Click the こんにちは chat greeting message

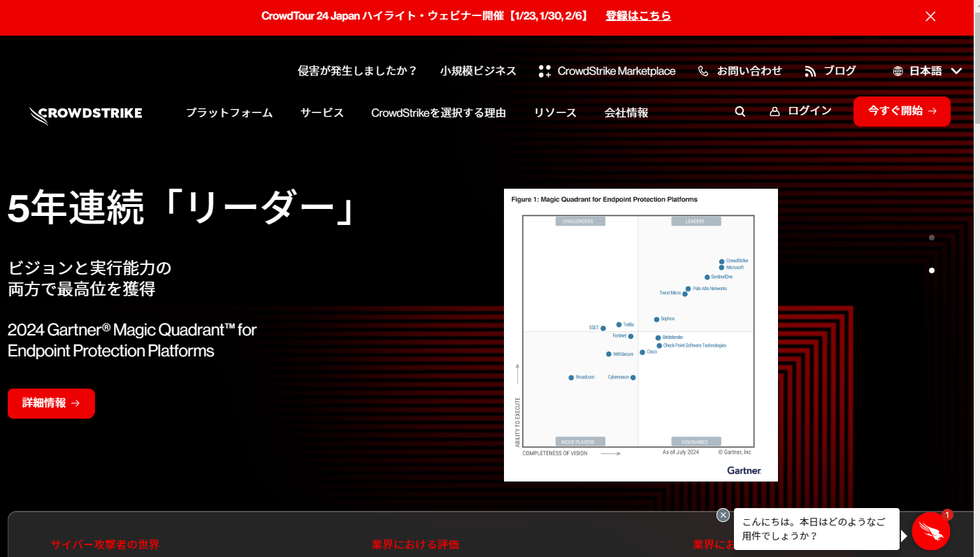[x=816, y=529]
